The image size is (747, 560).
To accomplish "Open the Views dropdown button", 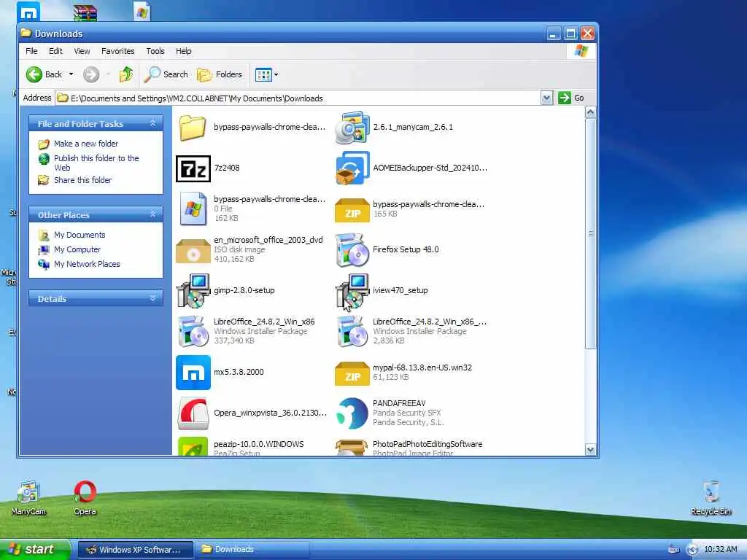I will [267, 74].
